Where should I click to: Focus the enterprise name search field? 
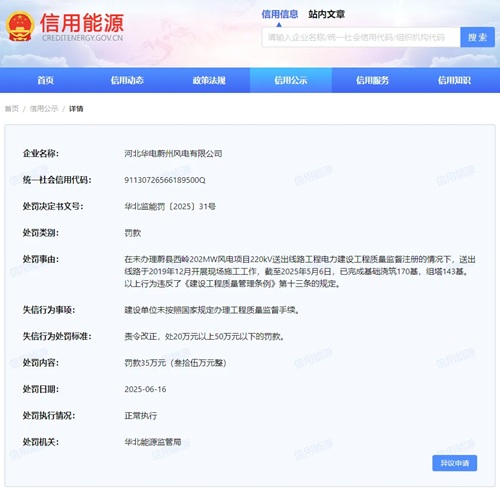pyautogui.click(x=361, y=37)
